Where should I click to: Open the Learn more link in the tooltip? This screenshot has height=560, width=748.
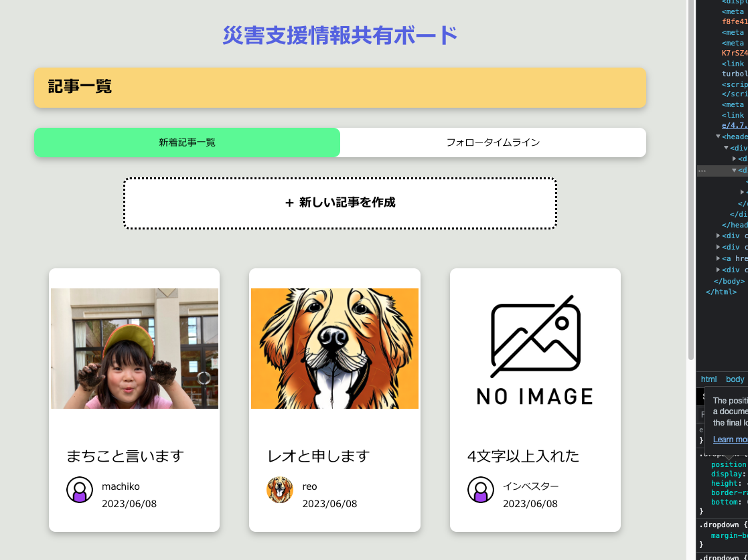[x=729, y=439]
